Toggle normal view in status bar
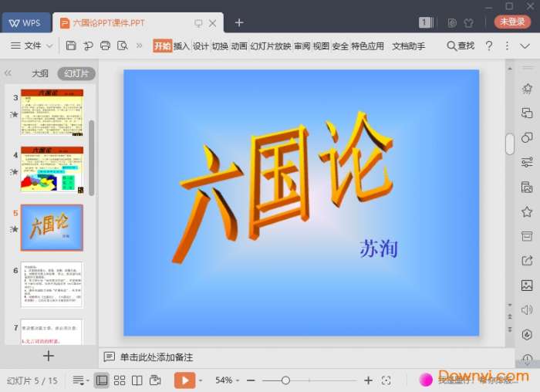 click(x=102, y=380)
